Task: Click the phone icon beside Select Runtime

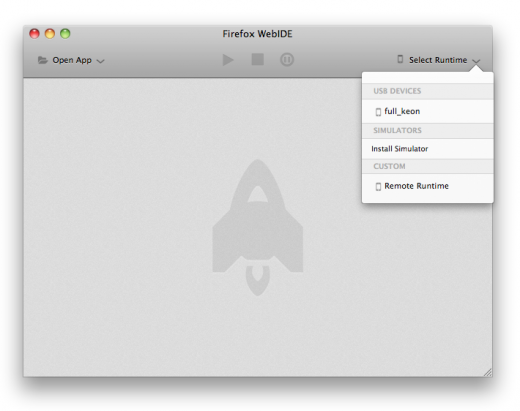Action: pyautogui.click(x=400, y=59)
